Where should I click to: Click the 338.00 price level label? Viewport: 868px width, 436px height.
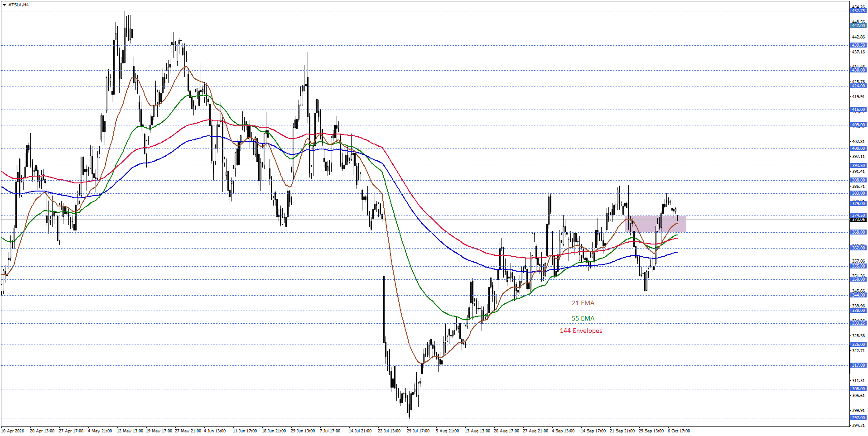pos(858,311)
